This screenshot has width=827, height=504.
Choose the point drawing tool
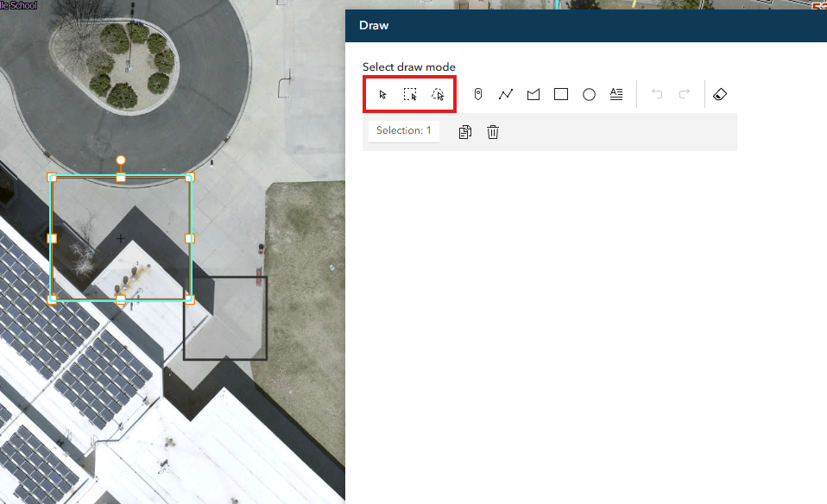[x=478, y=94]
